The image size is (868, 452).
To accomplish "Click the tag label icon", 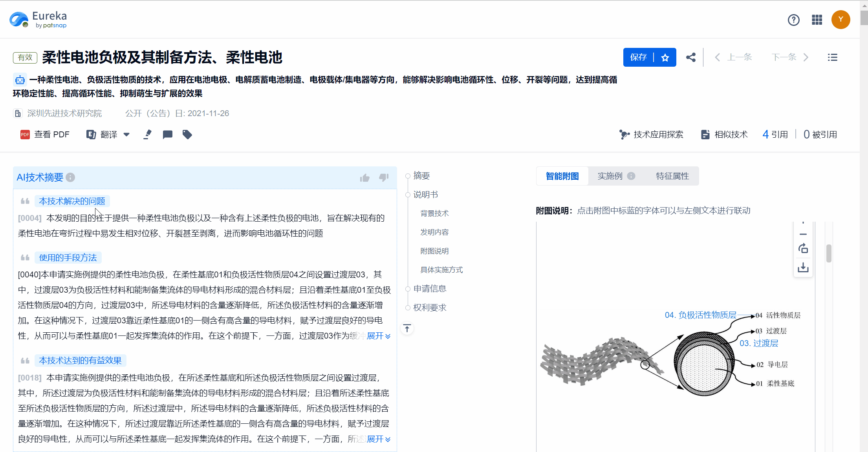I will (187, 135).
